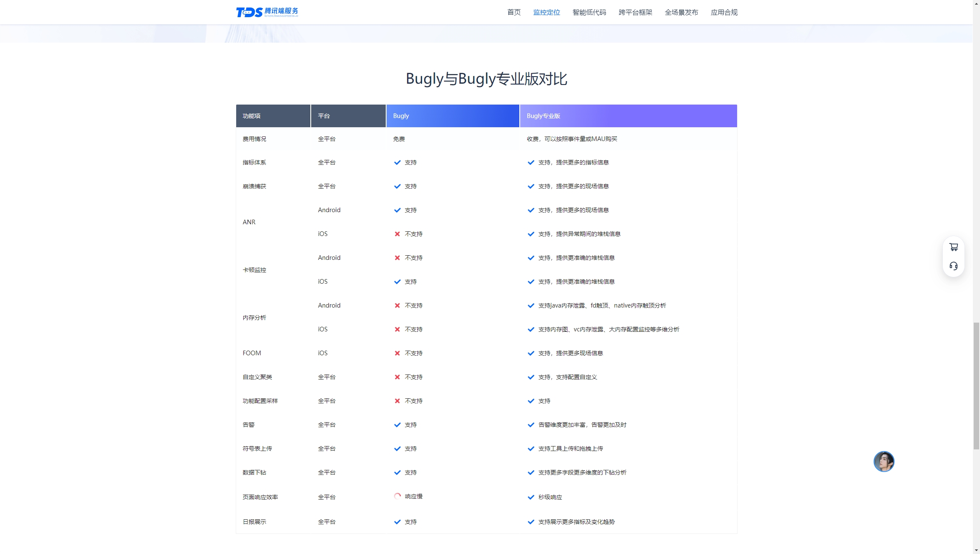
Task: Open the 全场景发布 nav item
Action: 681,12
